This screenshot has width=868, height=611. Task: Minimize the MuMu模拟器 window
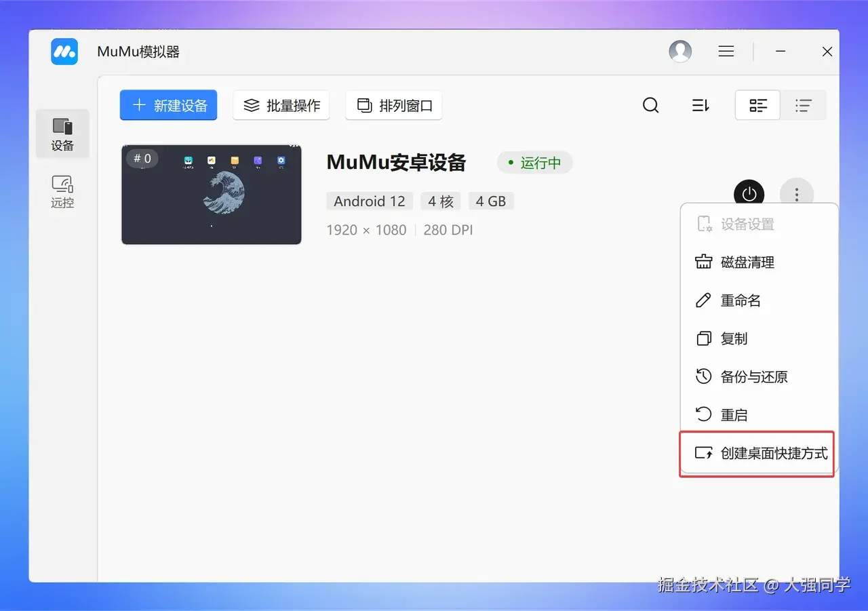coord(781,52)
